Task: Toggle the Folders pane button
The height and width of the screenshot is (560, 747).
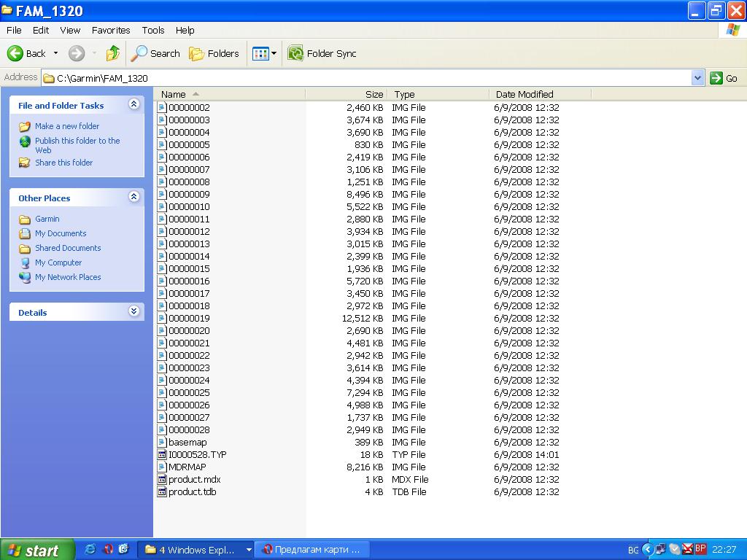Action: click(214, 53)
